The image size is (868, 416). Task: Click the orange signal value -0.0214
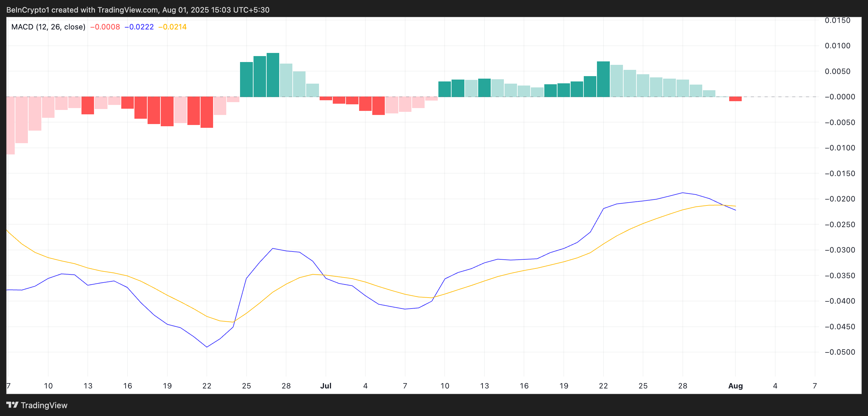(174, 27)
